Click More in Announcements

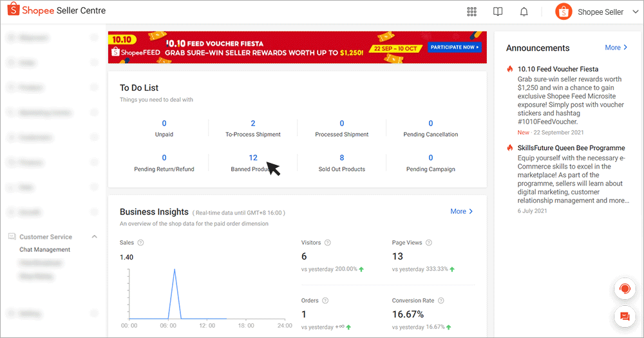616,48
